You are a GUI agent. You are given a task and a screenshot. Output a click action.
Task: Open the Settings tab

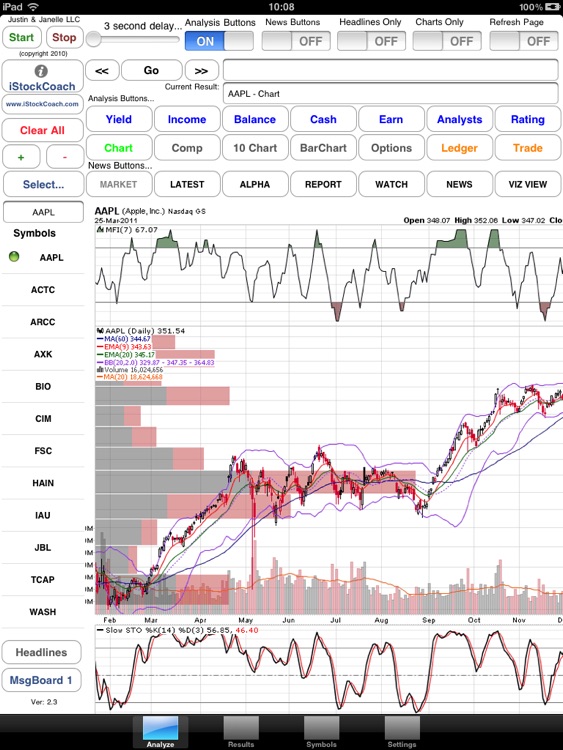tap(402, 732)
